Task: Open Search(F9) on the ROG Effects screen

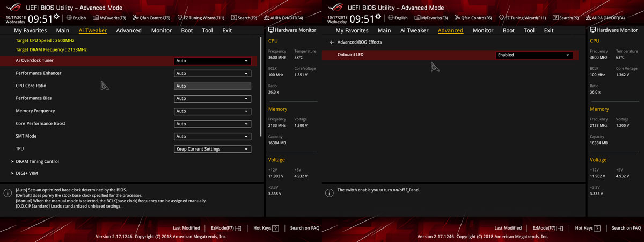Action: click(x=566, y=18)
